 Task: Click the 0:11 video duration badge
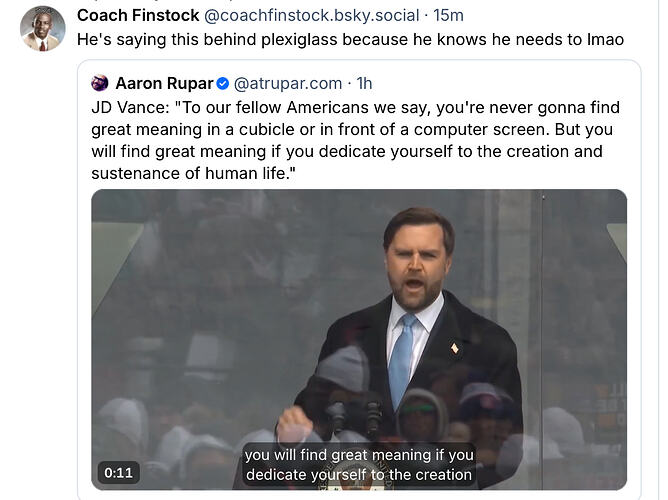[x=115, y=472]
